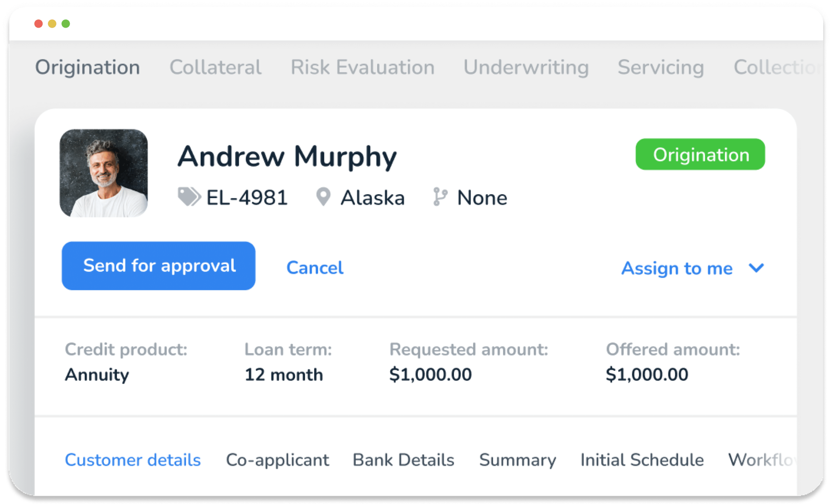Screen dimensions: 831x504
Task: Click the Send for approval button
Action: tap(158, 266)
